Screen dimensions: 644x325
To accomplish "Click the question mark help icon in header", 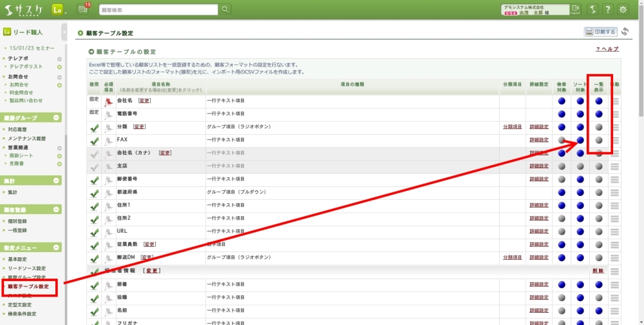I will click(607, 10).
